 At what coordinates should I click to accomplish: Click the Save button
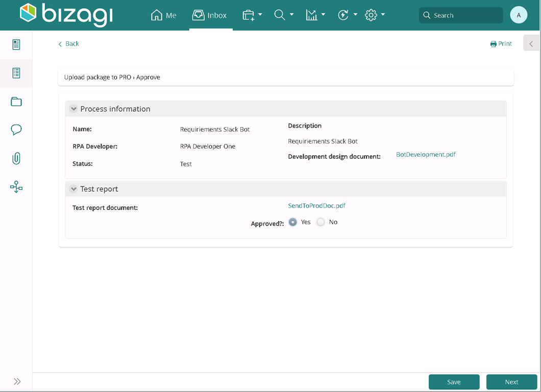click(x=454, y=382)
